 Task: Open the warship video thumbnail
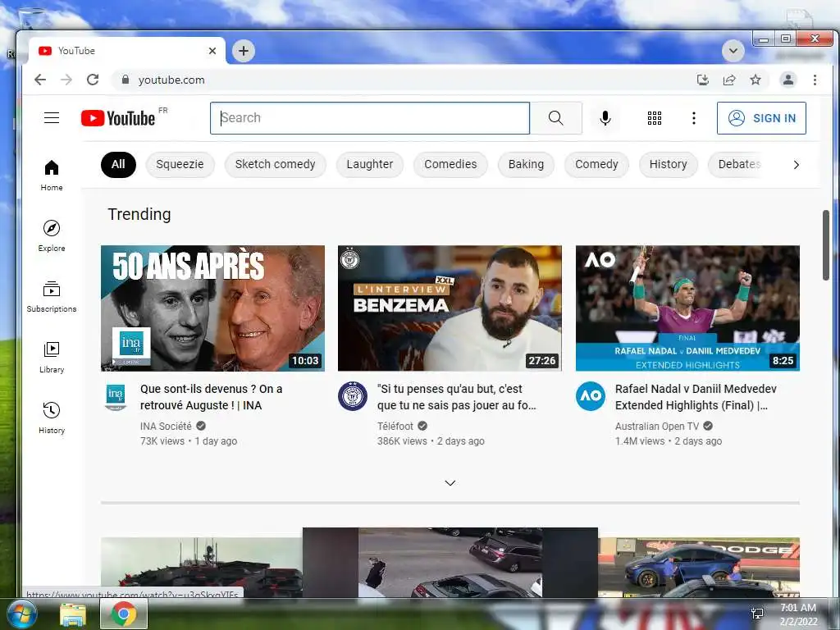202,568
